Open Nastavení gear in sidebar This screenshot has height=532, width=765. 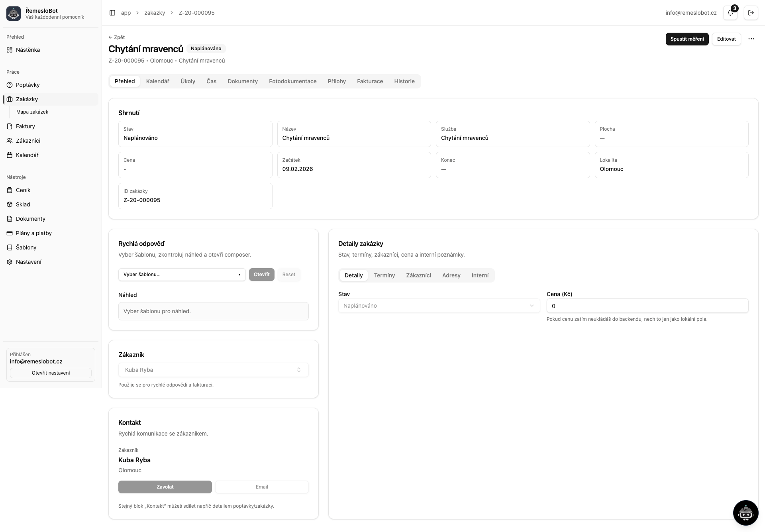click(10, 262)
